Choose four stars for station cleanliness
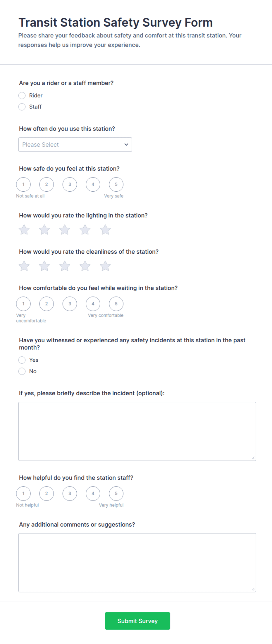272x644 pixels. (x=85, y=266)
